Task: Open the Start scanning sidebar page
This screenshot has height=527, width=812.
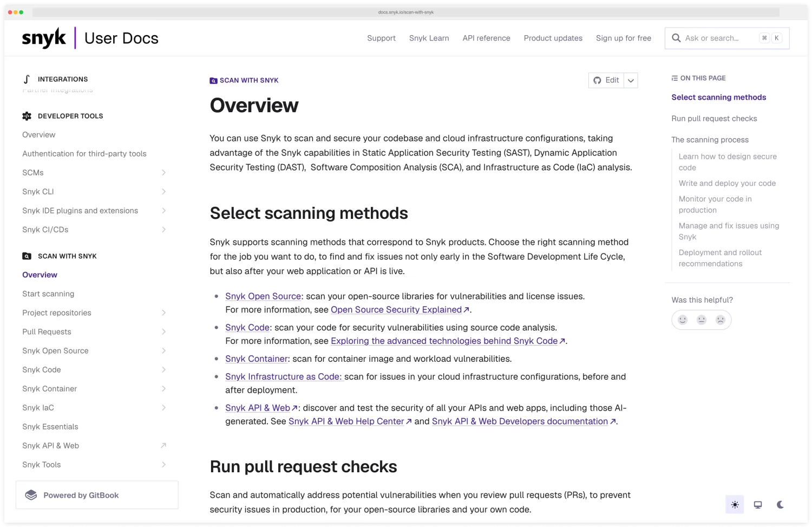Action: click(x=48, y=294)
